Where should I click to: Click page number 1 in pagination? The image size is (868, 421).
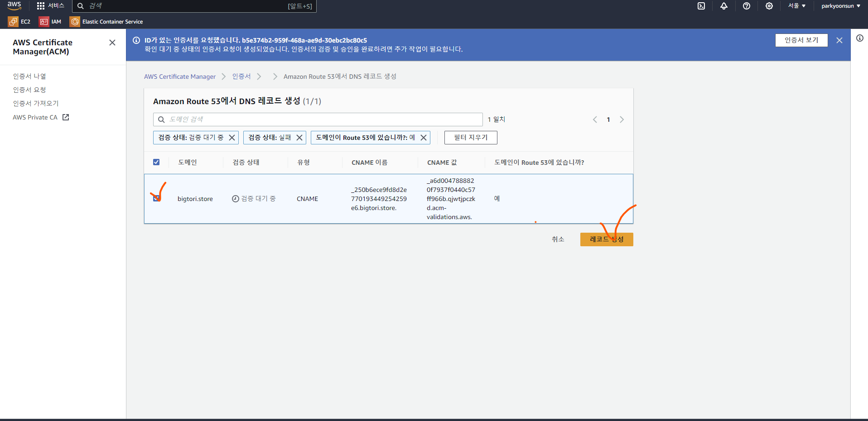pyautogui.click(x=608, y=120)
